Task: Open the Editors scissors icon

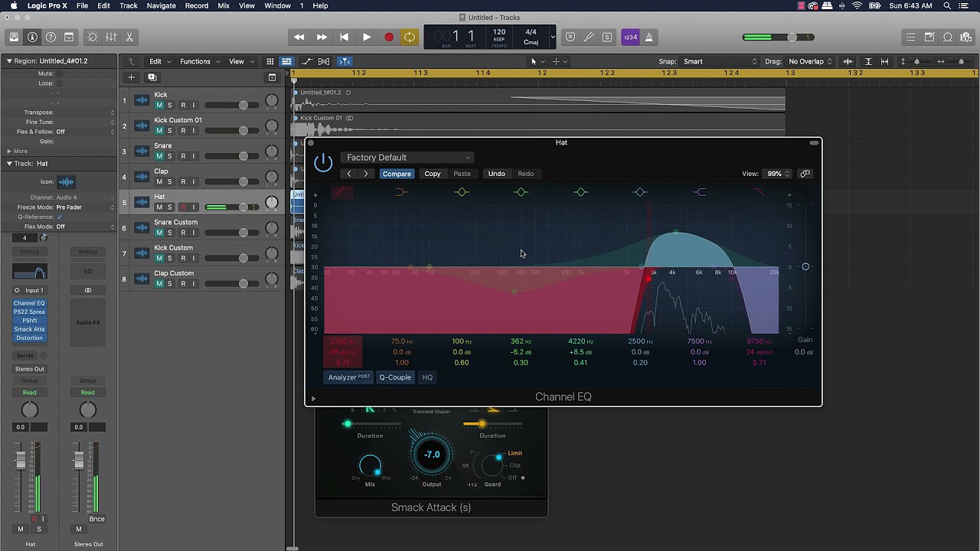Action: 129,37
